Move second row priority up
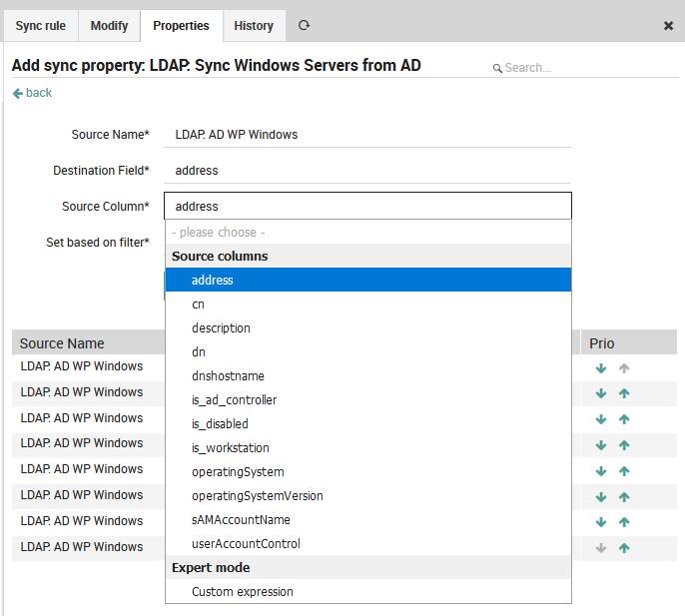The height and width of the screenshot is (616, 685). click(x=624, y=393)
